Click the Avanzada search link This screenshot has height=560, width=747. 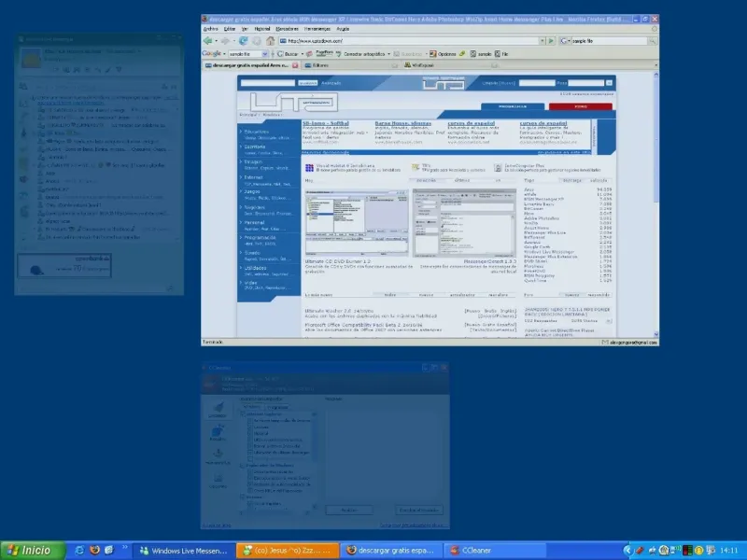click(331, 83)
